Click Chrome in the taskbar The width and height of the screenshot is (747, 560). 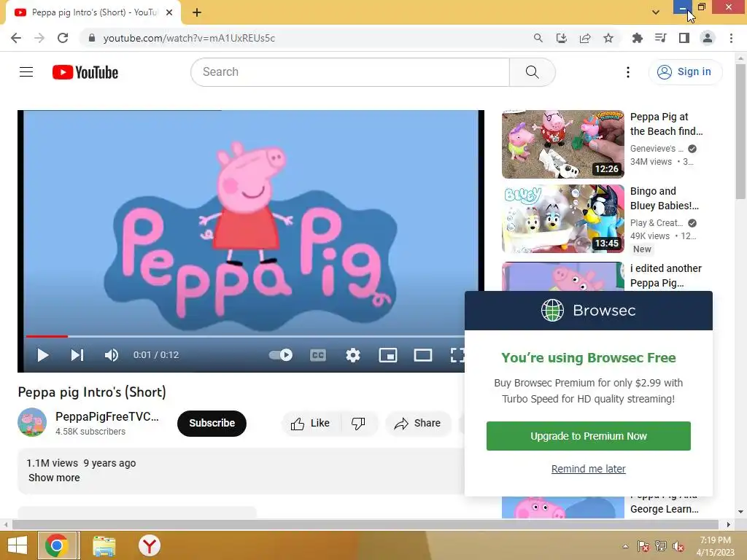click(57, 545)
